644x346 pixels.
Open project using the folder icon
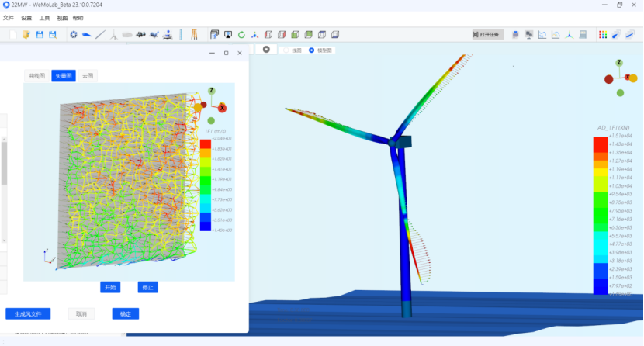point(26,35)
